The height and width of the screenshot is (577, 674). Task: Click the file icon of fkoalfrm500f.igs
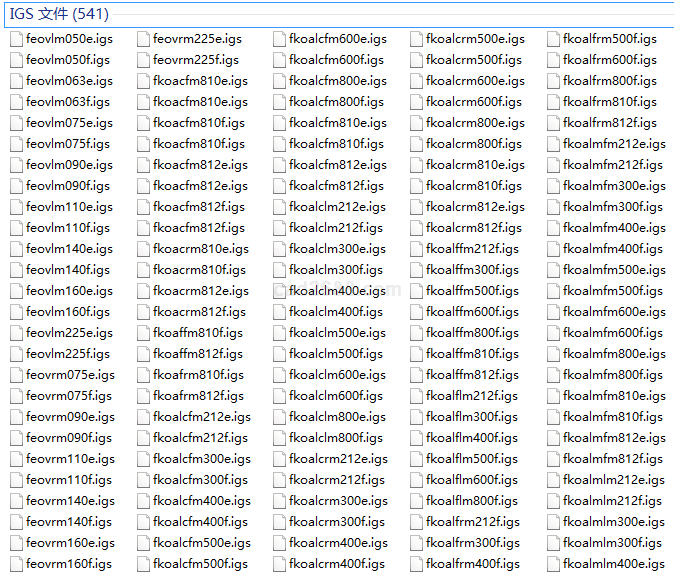553,39
